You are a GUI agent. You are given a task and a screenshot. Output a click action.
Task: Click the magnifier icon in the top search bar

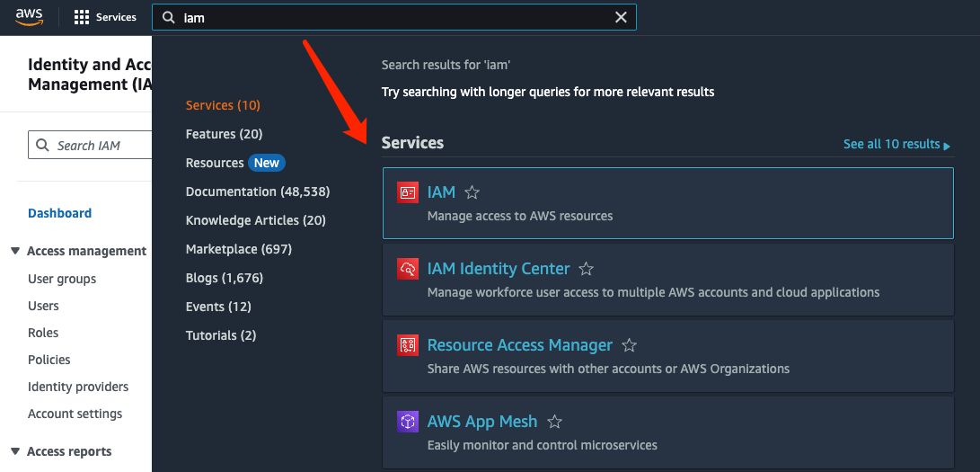[x=168, y=17]
